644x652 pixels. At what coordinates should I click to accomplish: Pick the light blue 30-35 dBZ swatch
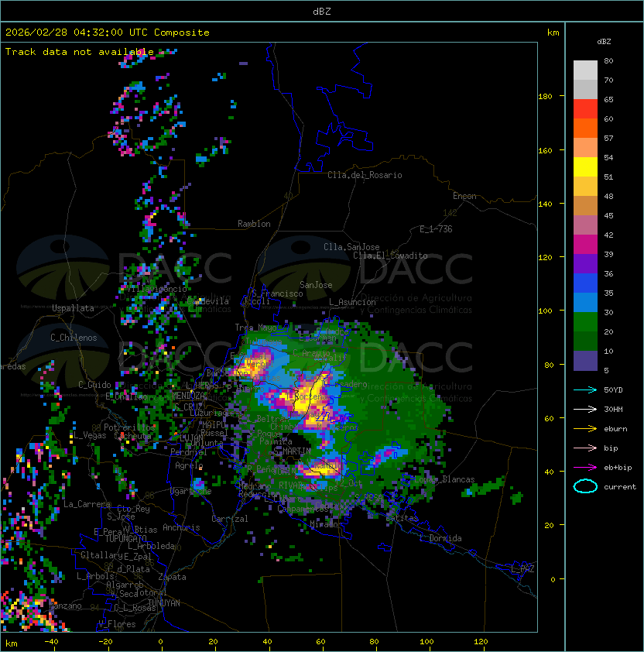(x=585, y=303)
